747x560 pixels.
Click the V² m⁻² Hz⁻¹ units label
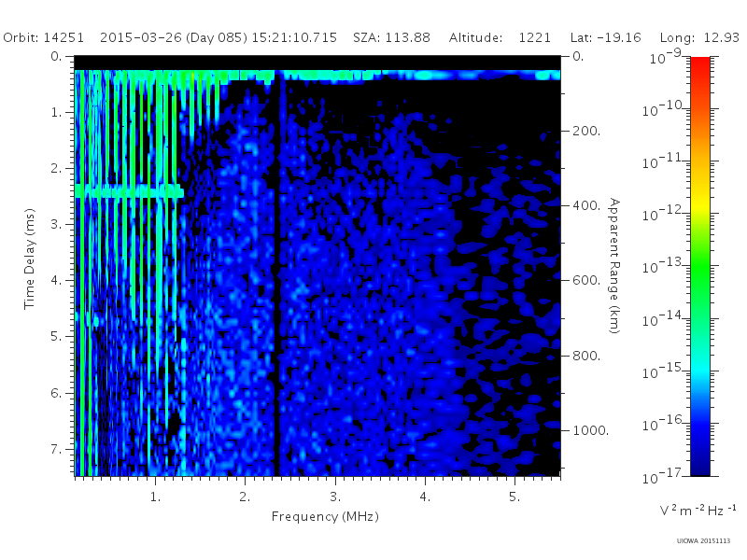coord(698,510)
